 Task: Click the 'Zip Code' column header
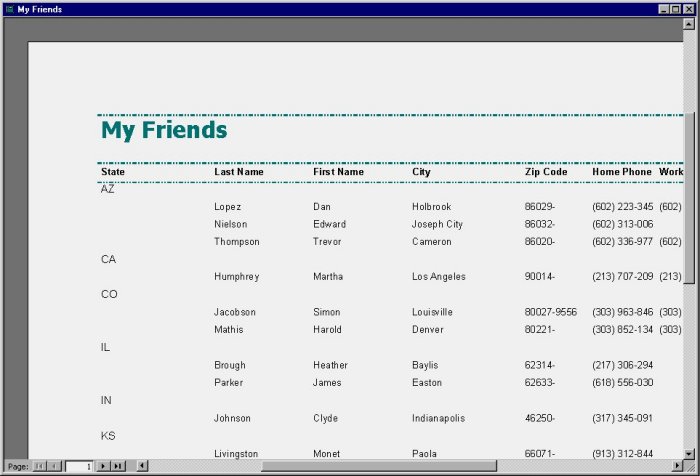point(546,172)
